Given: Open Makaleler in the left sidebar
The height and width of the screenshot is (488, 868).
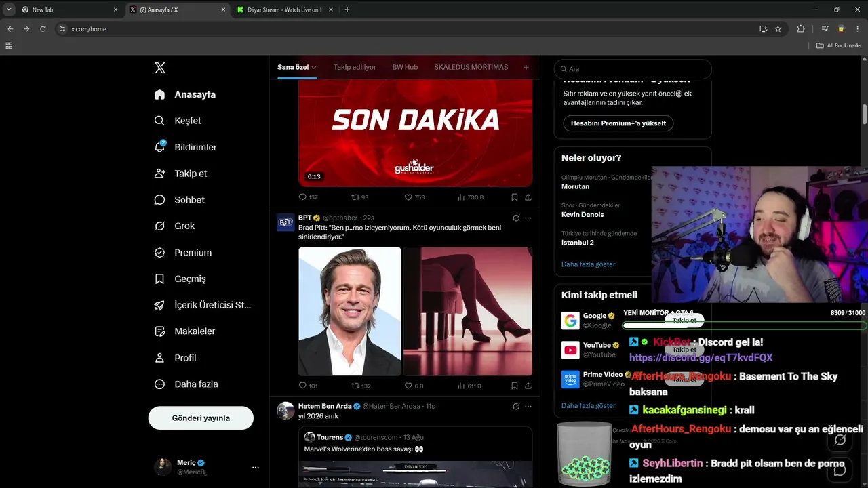Looking at the screenshot, I should [x=184, y=331].
